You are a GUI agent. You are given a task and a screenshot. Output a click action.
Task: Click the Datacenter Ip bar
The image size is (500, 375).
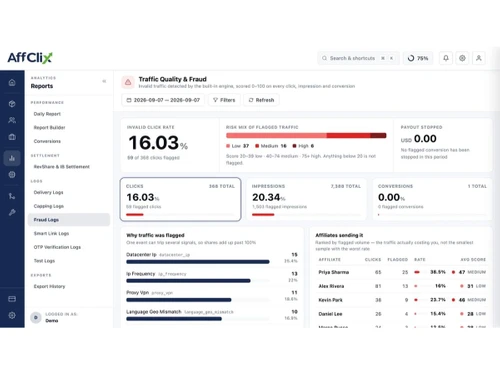pos(198,262)
